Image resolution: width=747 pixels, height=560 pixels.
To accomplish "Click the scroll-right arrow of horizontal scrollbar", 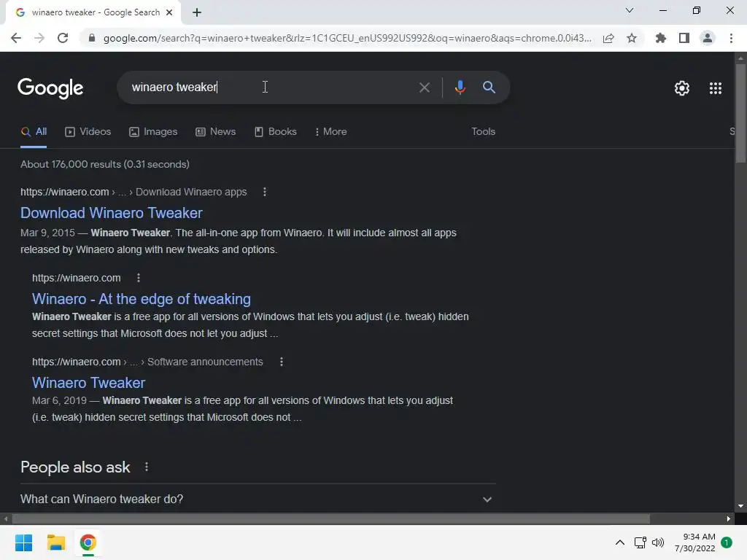I will 729,518.
